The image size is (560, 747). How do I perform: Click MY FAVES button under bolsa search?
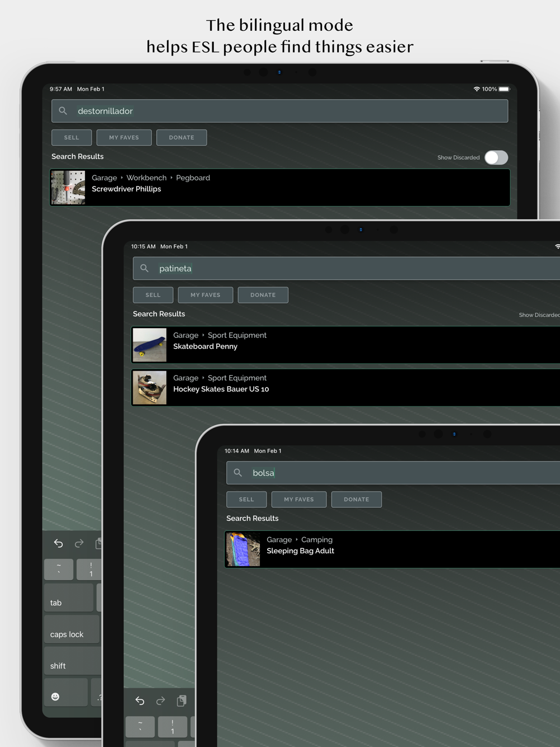299,499
